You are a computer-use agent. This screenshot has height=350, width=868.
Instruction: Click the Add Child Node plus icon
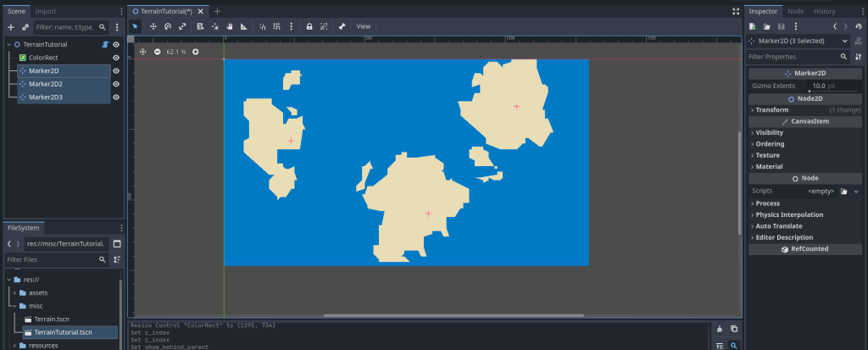11,27
